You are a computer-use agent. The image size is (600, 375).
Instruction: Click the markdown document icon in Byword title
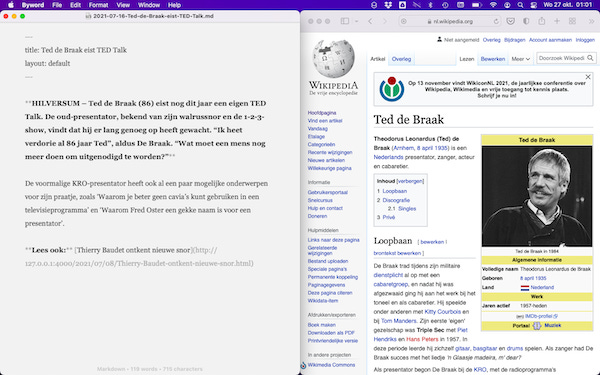pyautogui.click(x=88, y=16)
